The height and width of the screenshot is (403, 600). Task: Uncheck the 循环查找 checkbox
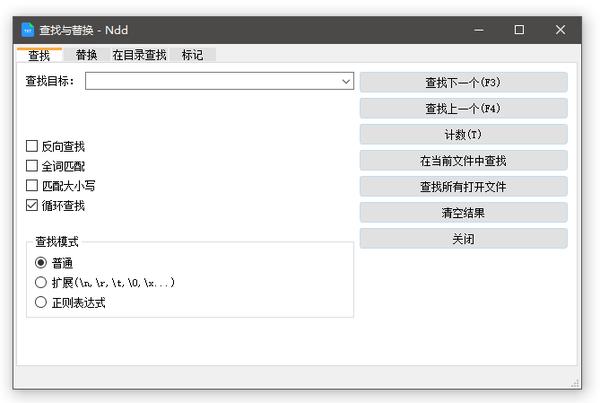[x=32, y=206]
